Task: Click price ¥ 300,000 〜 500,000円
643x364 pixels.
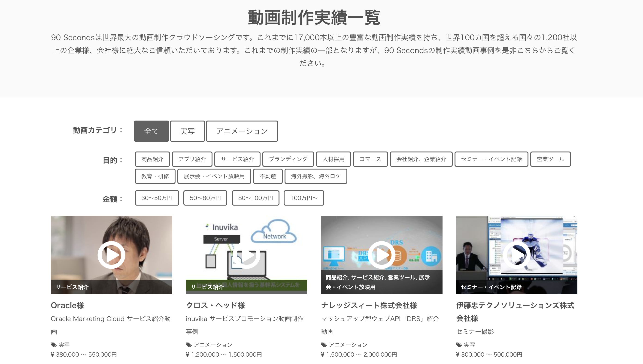Action: click(489, 355)
